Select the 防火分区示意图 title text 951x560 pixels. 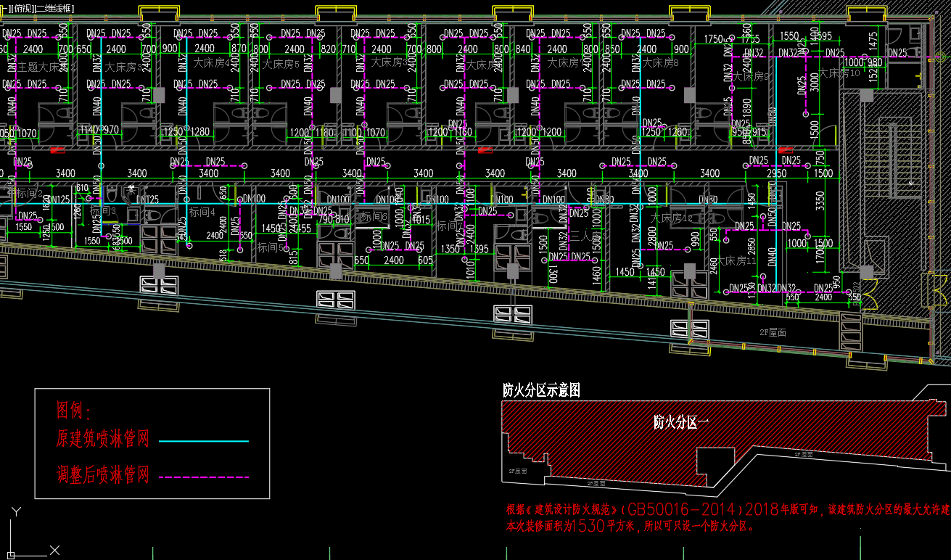coord(541,390)
